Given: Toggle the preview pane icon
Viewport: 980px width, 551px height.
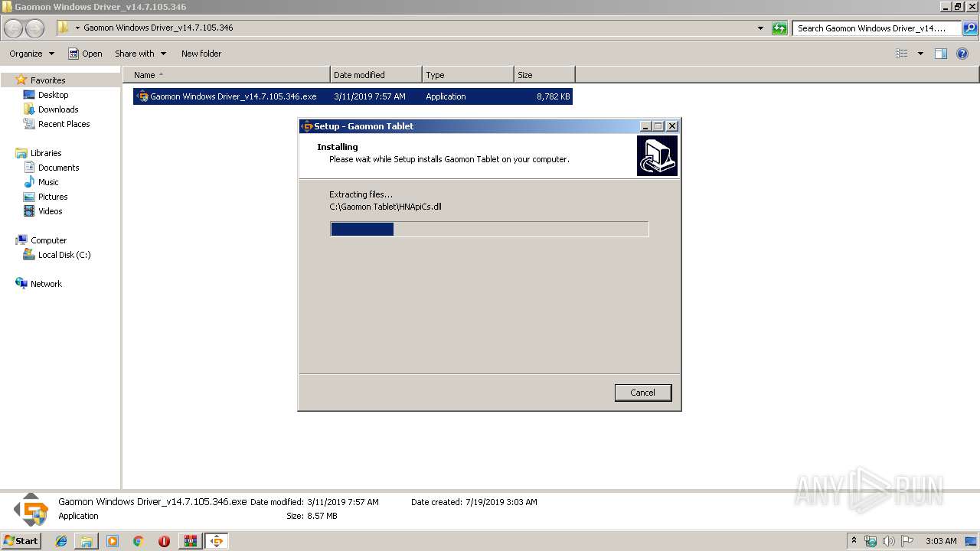Looking at the screenshot, I should click(941, 54).
